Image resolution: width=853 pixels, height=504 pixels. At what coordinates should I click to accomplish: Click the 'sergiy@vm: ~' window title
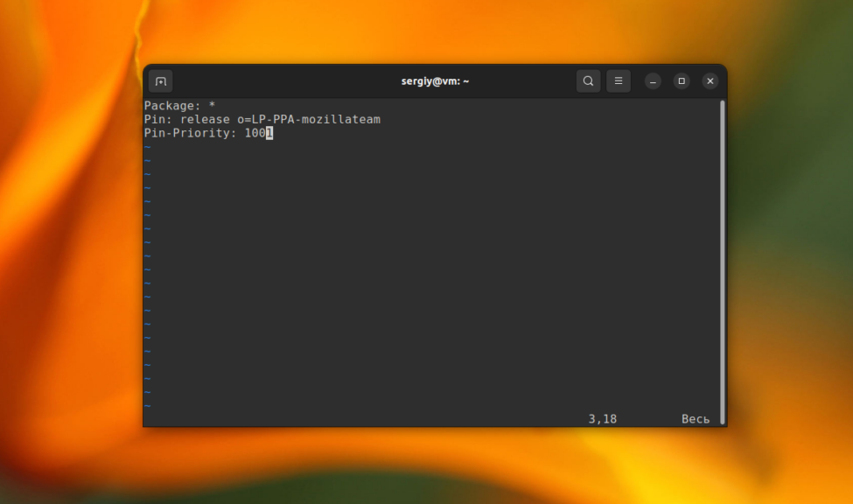coord(435,81)
